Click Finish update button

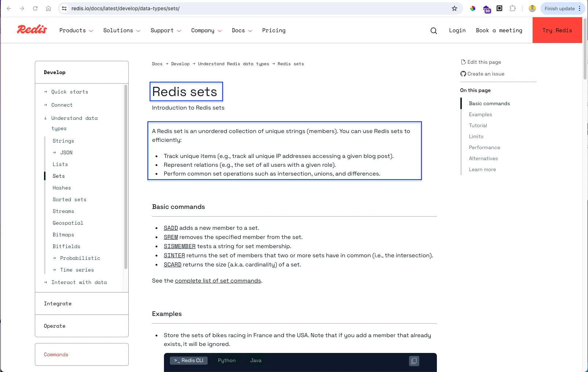(x=559, y=8)
